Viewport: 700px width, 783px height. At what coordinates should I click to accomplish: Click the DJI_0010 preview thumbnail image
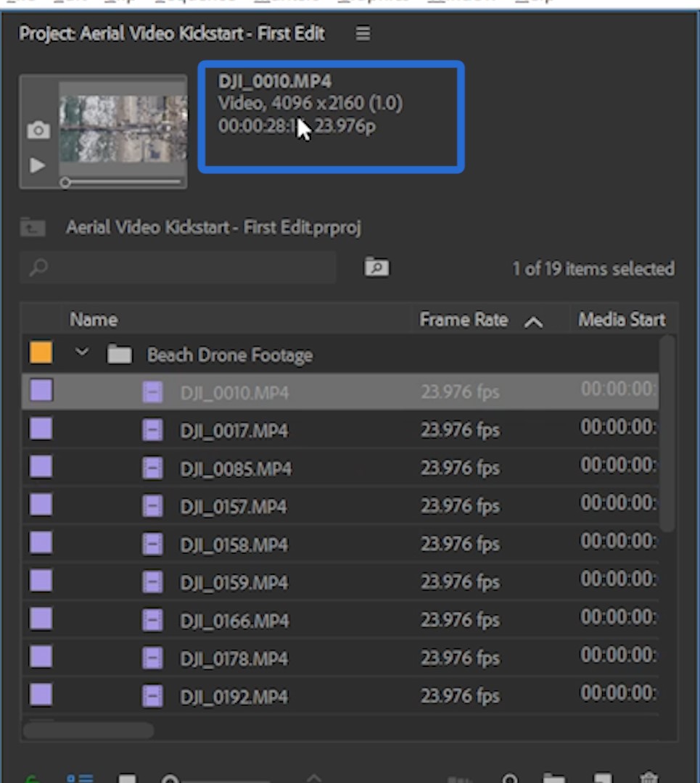point(123,129)
